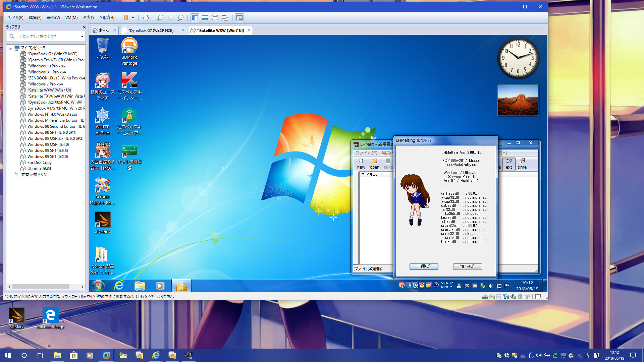This screenshot has width=644, height=362.
Task: Move the library horizontal scrollbar
Action: pos(41,287)
